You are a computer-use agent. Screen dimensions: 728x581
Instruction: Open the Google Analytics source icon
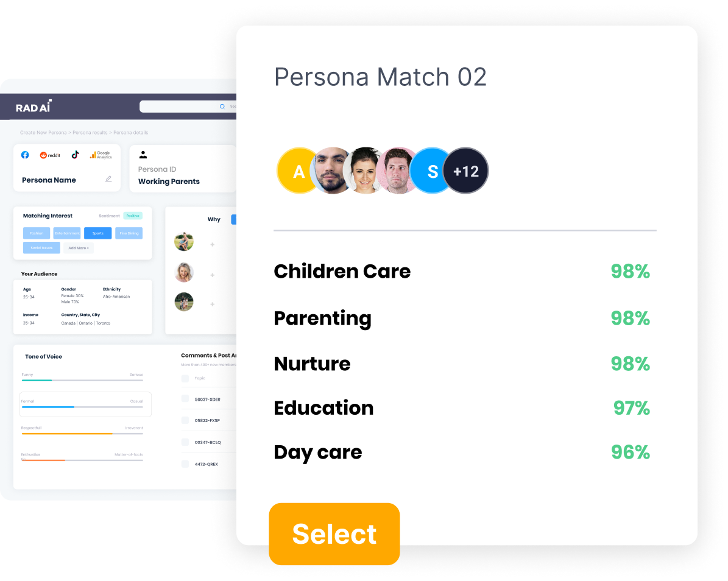[101, 155]
